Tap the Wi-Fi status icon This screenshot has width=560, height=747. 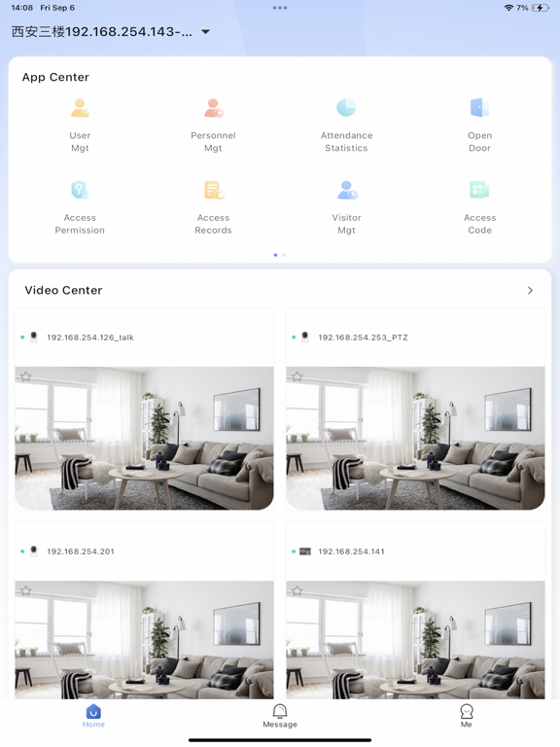508,8
